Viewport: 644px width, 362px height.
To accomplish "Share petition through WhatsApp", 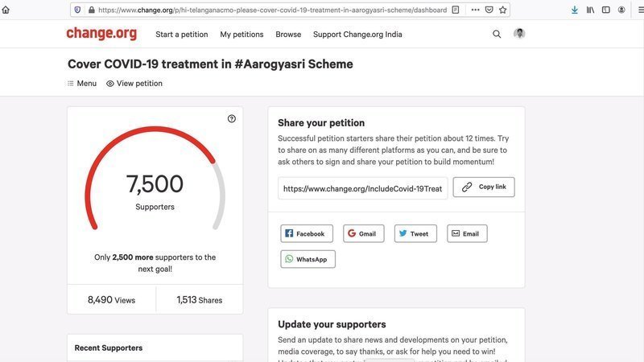I will point(308,259).
